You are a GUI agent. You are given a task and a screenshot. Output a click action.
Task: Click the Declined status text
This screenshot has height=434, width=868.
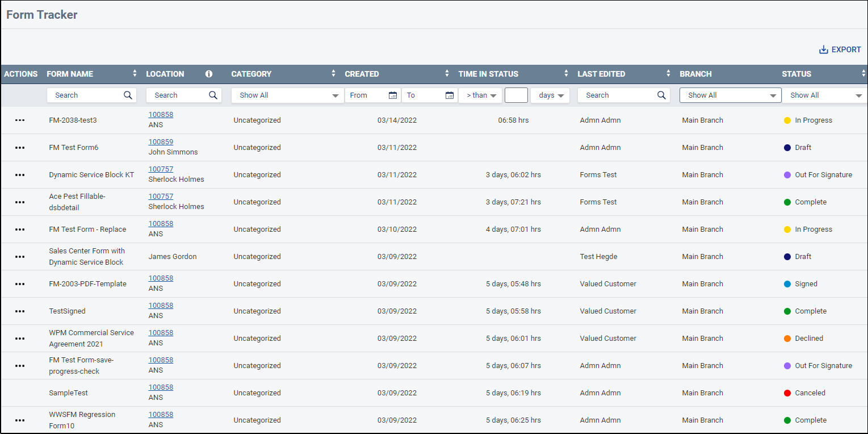click(809, 339)
